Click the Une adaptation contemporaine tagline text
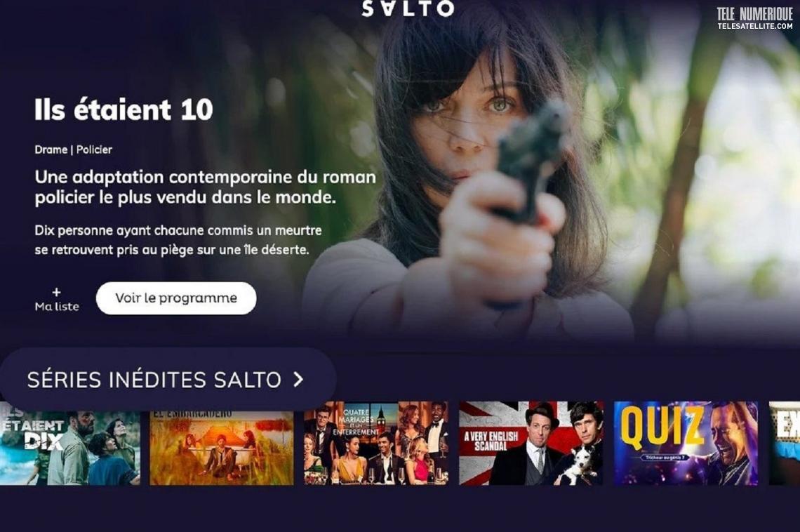This screenshot has width=800, height=532. 205,187
